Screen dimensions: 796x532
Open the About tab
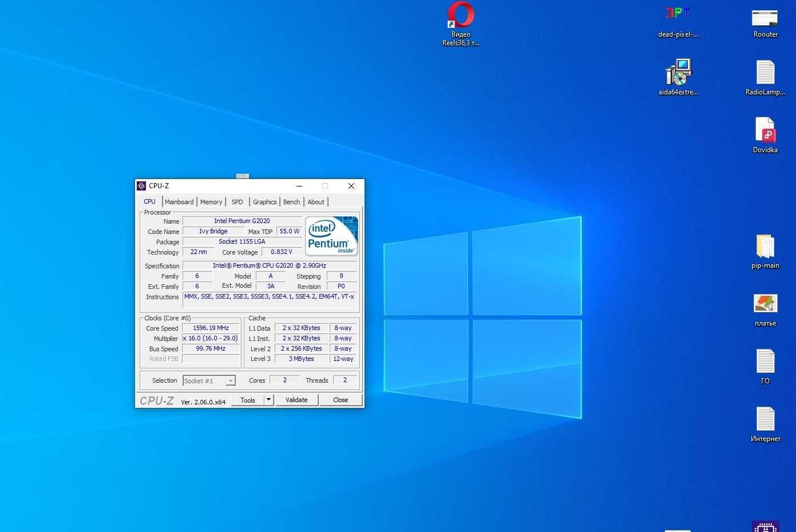pyautogui.click(x=316, y=202)
